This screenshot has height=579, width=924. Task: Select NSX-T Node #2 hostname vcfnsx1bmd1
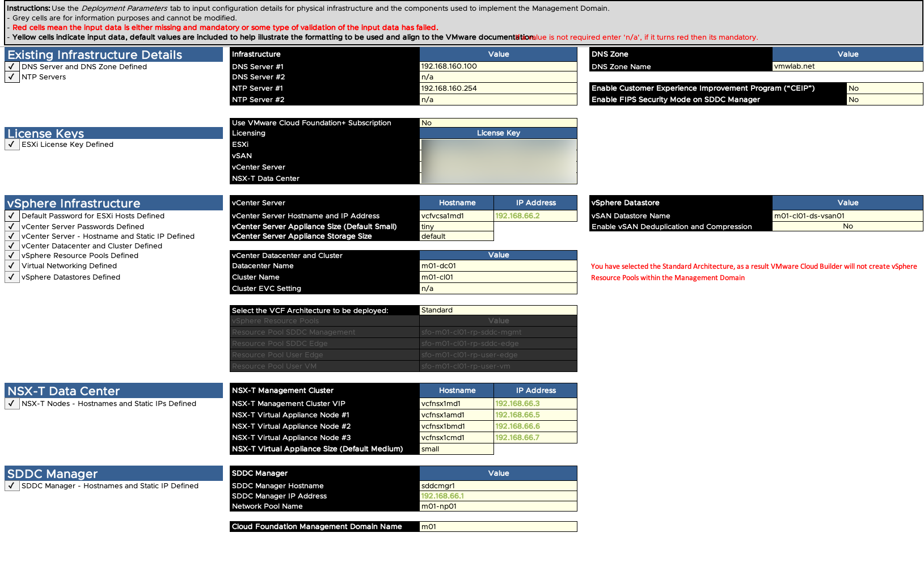(x=457, y=426)
